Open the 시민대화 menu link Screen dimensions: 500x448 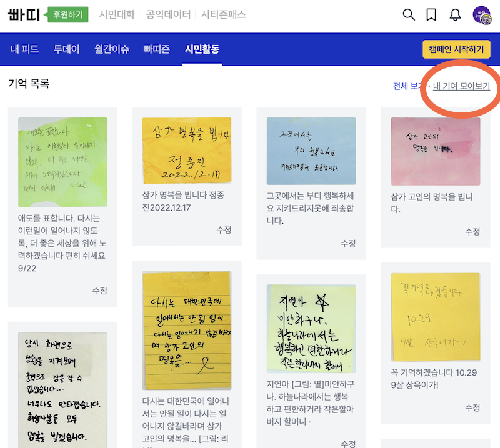pos(117,14)
